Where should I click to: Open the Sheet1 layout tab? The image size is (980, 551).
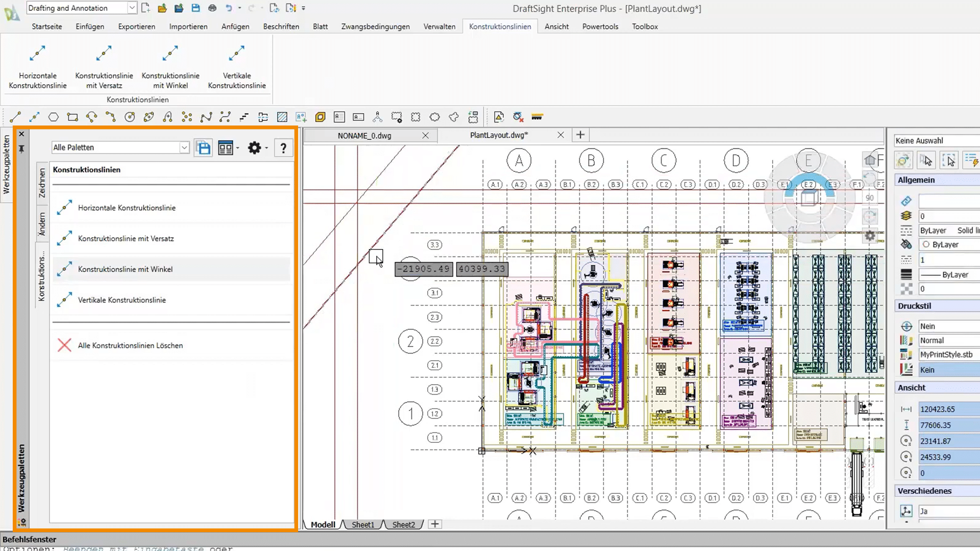[362, 524]
